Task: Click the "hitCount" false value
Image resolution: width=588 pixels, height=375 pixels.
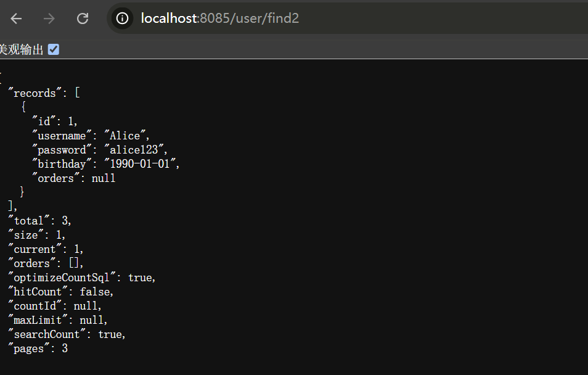Action: (96, 292)
